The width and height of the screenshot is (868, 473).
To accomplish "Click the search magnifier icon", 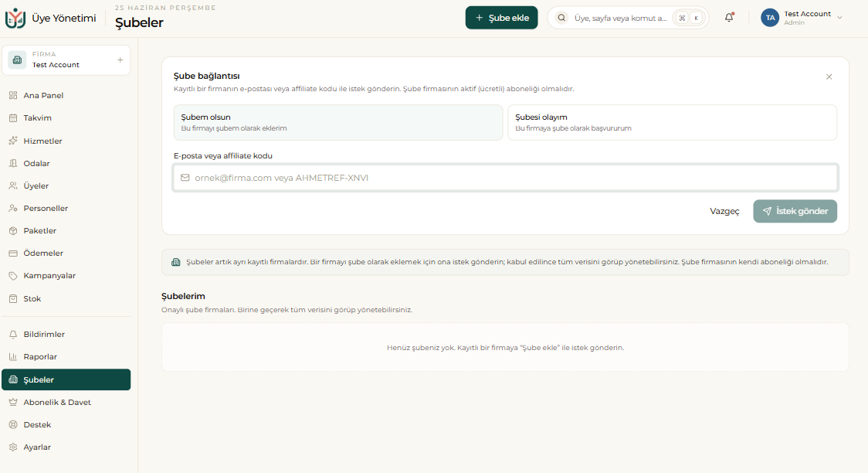I will point(561,18).
